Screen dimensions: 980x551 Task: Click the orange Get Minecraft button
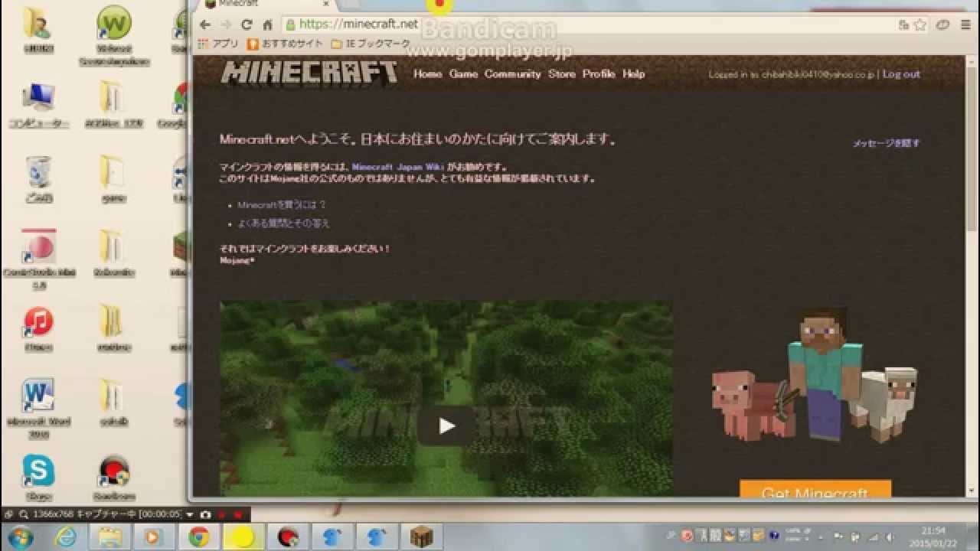[815, 489]
